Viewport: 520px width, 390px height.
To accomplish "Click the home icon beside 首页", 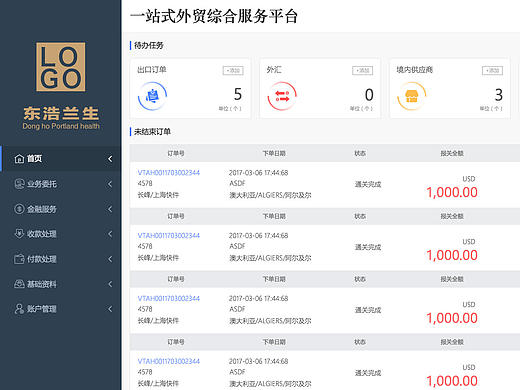I will 19,159.
